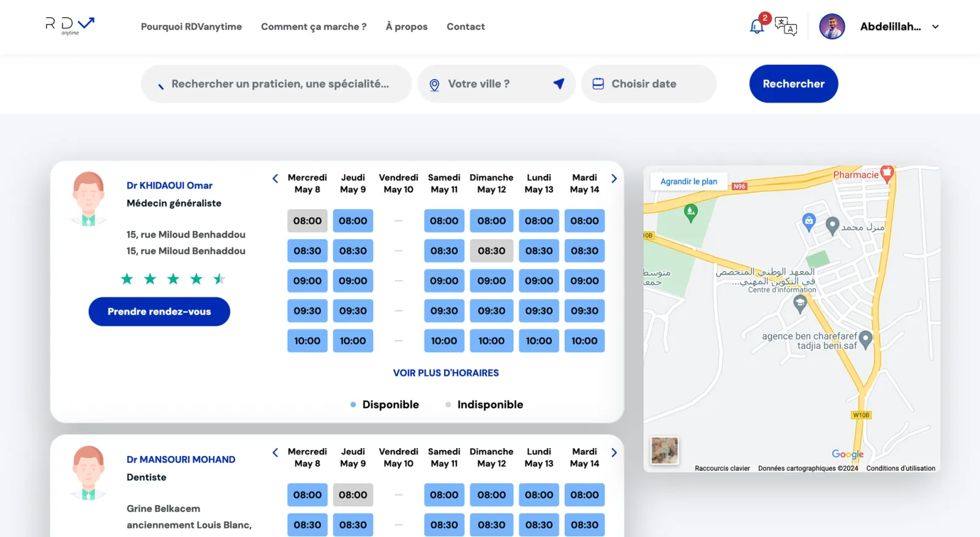The width and height of the screenshot is (980, 537).
Task: Expand the Abdelillah account dropdown
Action: pos(935,27)
